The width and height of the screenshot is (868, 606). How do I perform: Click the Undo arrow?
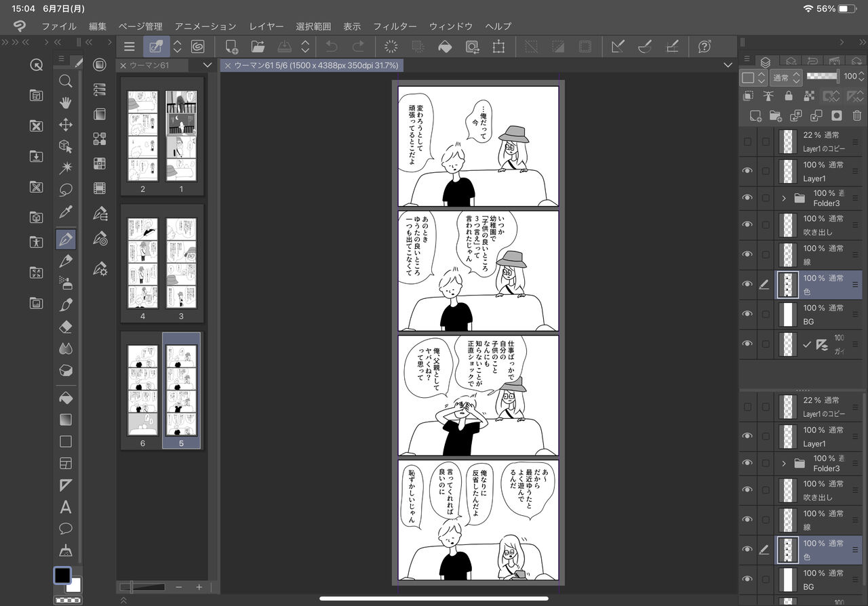click(x=332, y=47)
